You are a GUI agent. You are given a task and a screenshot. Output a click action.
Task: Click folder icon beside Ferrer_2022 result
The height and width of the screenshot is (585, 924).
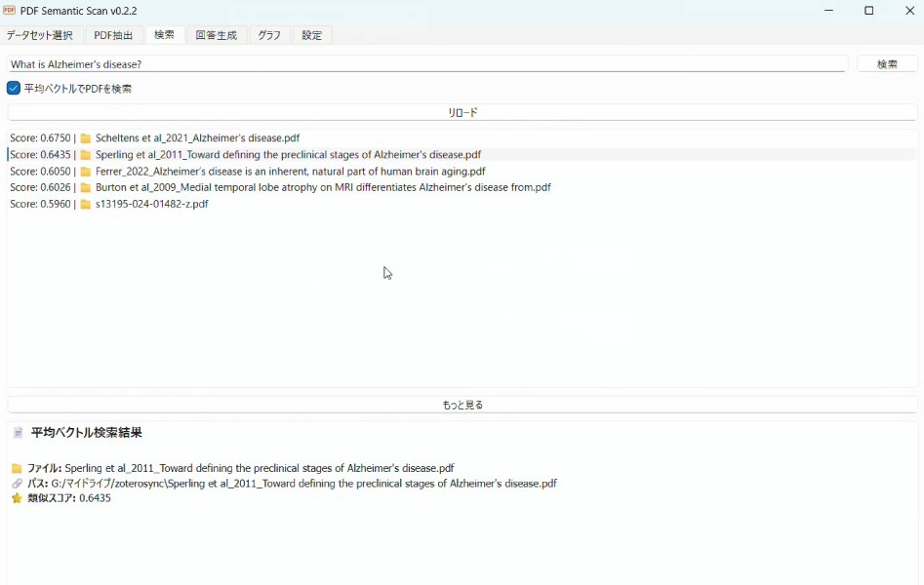[86, 172]
